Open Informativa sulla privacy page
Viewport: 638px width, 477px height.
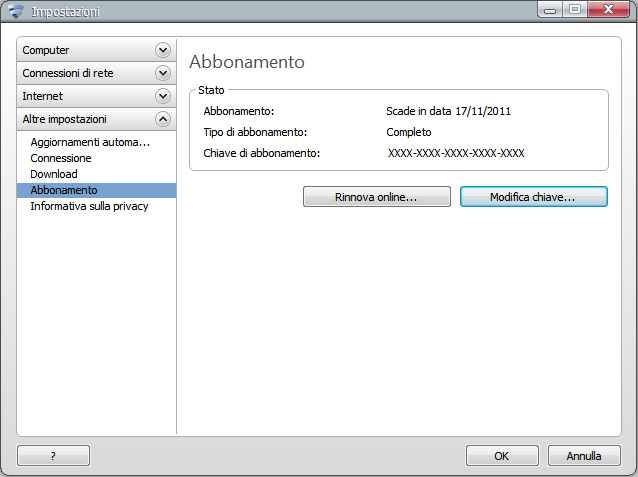[89, 206]
